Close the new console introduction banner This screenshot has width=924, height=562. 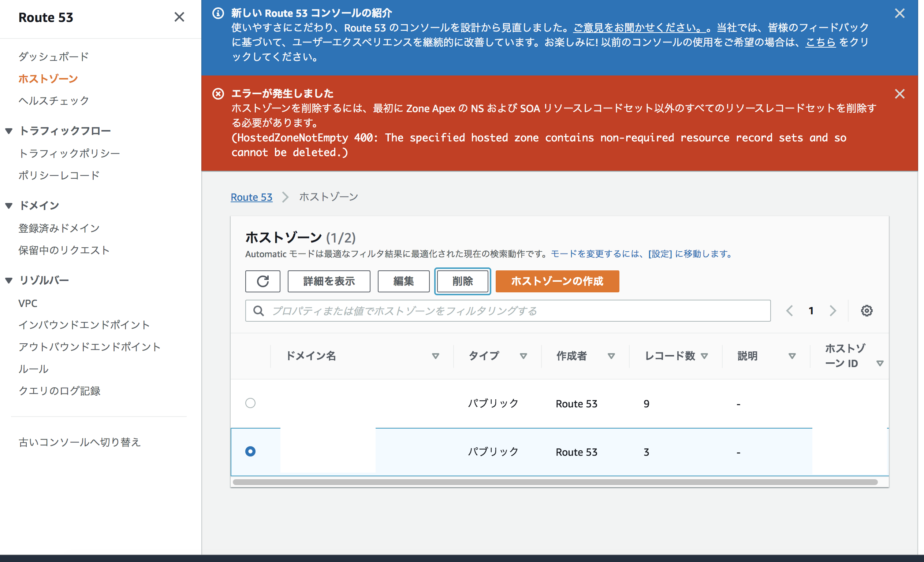[899, 13]
